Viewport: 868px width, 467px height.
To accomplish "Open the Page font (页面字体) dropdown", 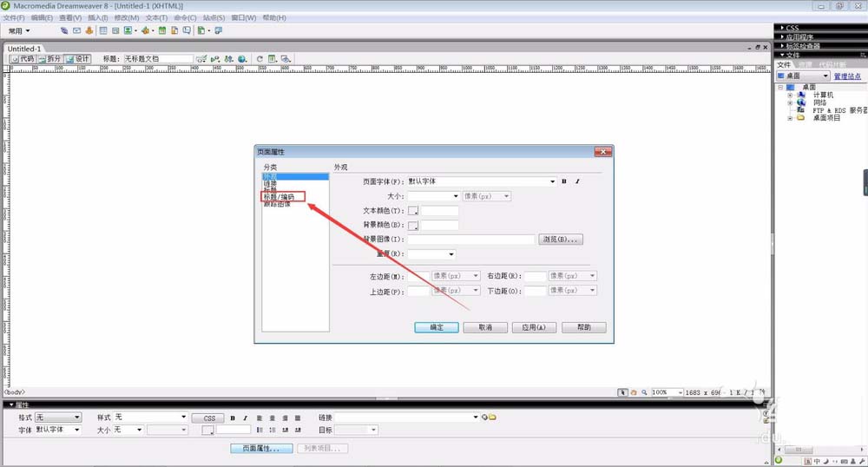I will click(552, 181).
